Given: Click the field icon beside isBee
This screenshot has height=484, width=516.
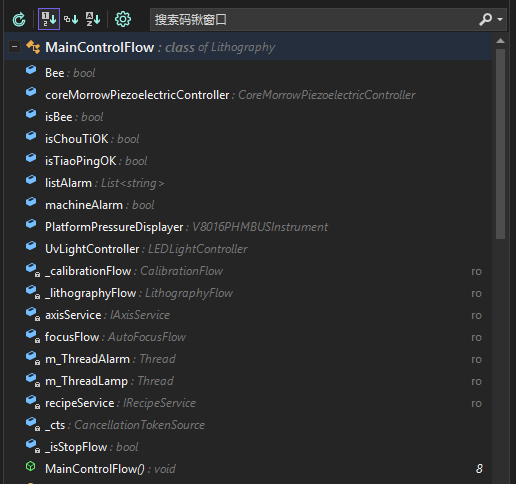Looking at the screenshot, I should (x=31, y=114).
